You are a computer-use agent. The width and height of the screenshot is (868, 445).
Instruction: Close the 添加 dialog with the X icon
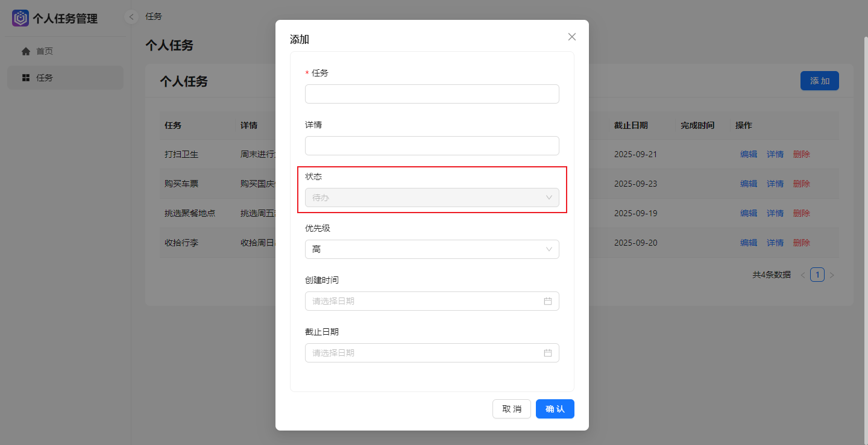(x=571, y=36)
